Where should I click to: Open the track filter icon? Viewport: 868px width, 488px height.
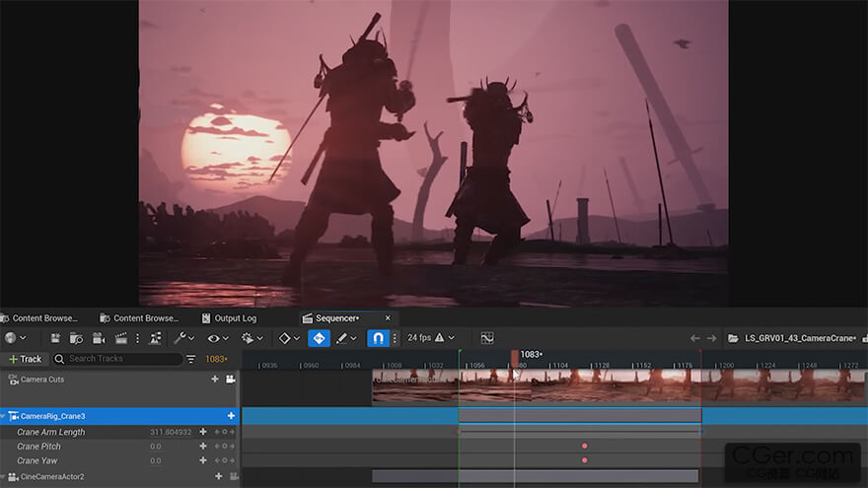click(x=191, y=359)
